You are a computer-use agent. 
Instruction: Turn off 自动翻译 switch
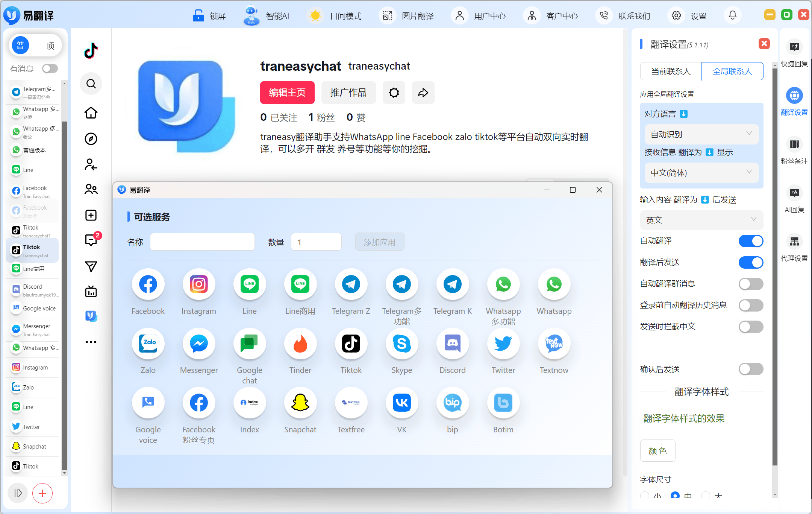(751, 241)
